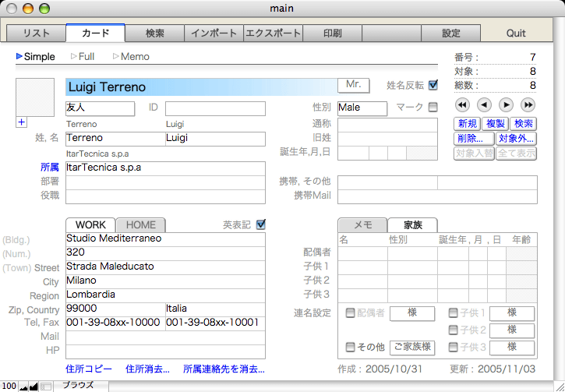Switch to the Full view
565x392 pixels.
point(83,57)
